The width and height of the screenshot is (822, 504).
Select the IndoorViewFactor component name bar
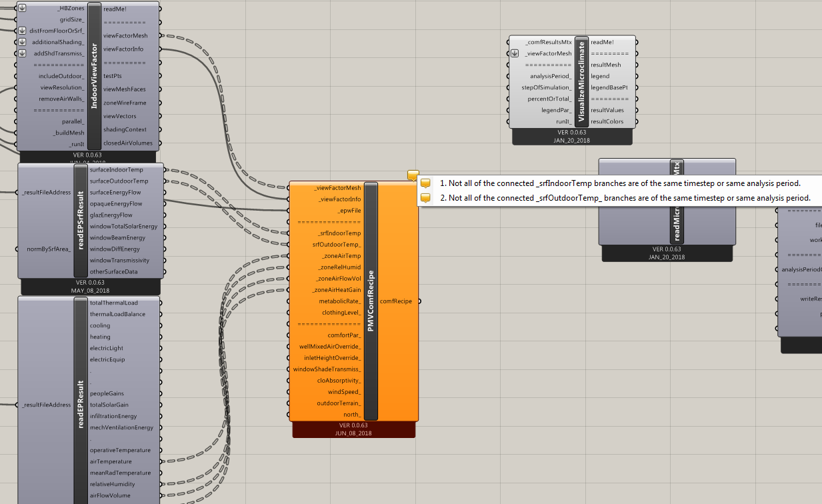point(95,76)
